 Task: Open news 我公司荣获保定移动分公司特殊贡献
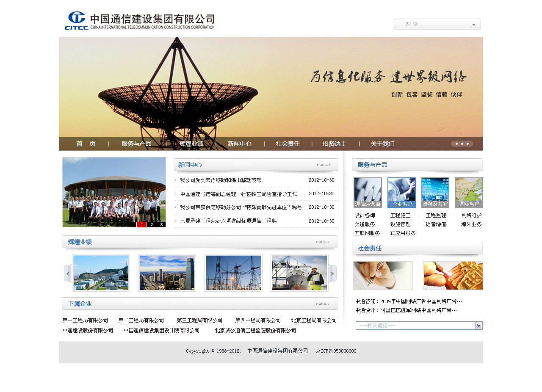pyautogui.click(x=241, y=207)
